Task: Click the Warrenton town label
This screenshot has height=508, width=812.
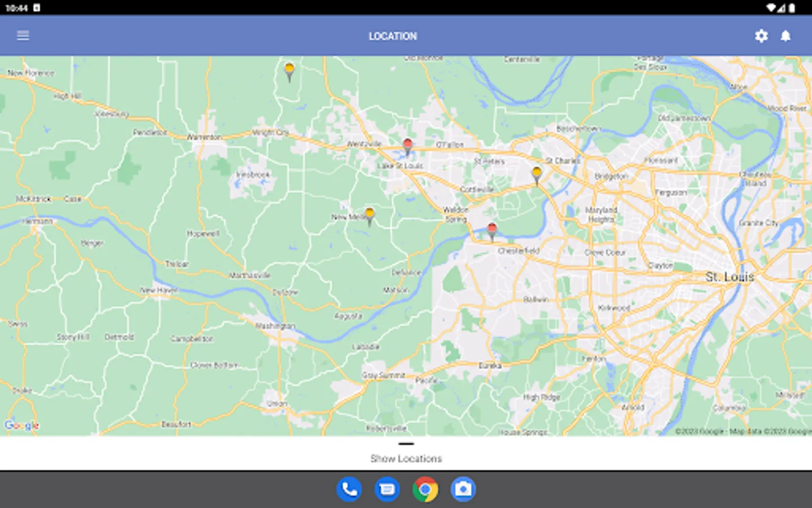Action: 204,137
